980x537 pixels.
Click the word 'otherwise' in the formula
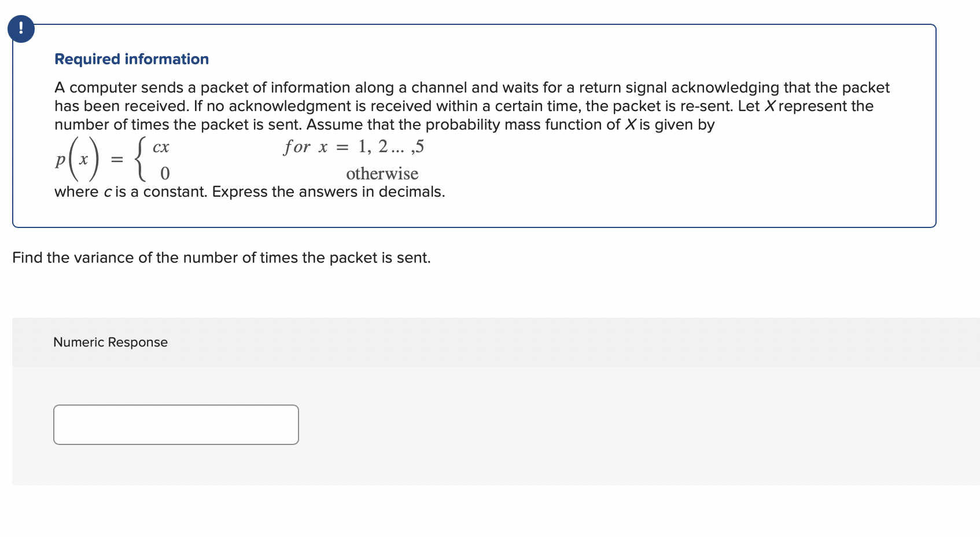(382, 174)
